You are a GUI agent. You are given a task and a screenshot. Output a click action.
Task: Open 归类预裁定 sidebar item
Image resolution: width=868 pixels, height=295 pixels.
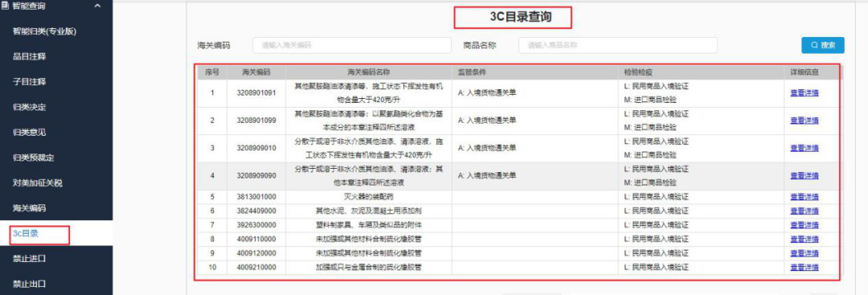pos(33,158)
